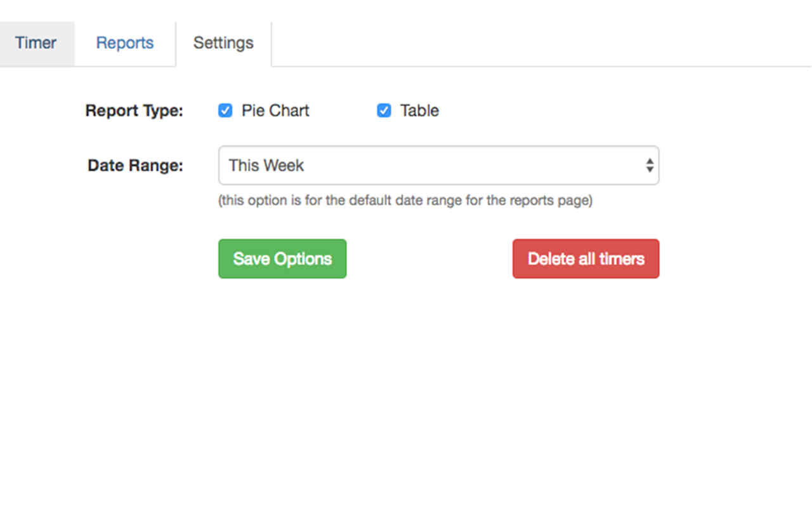The width and height of the screenshot is (812, 508).
Task: Click the blue checkmark beside Pie Chart
Action: pos(225,110)
